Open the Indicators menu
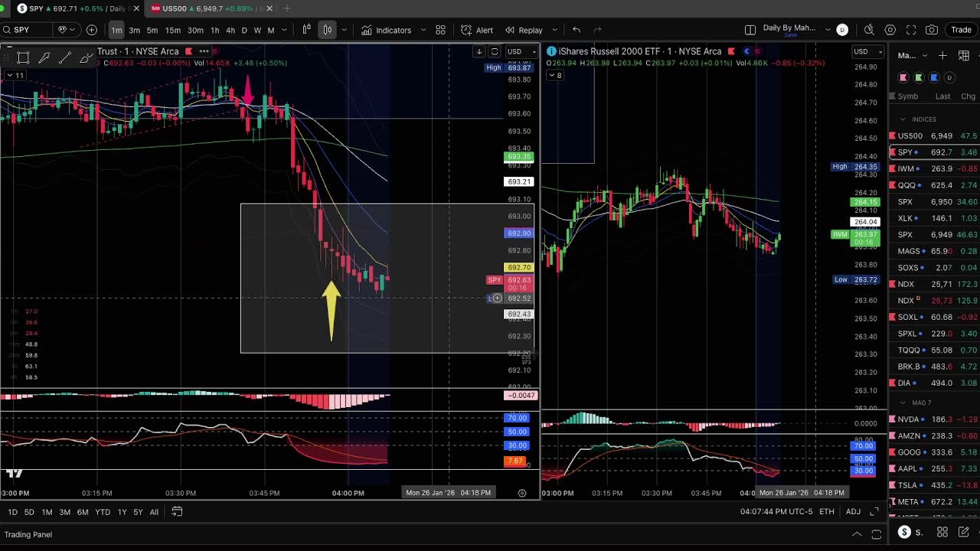The width and height of the screenshot is (980, 551). pyautogui.click(x=387, y=30)
